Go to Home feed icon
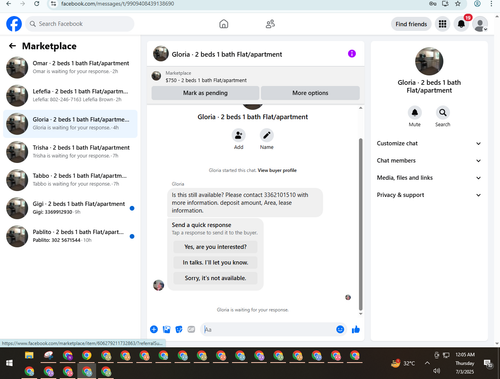This screenshot has width=500, height=379. tap(224, 24)
